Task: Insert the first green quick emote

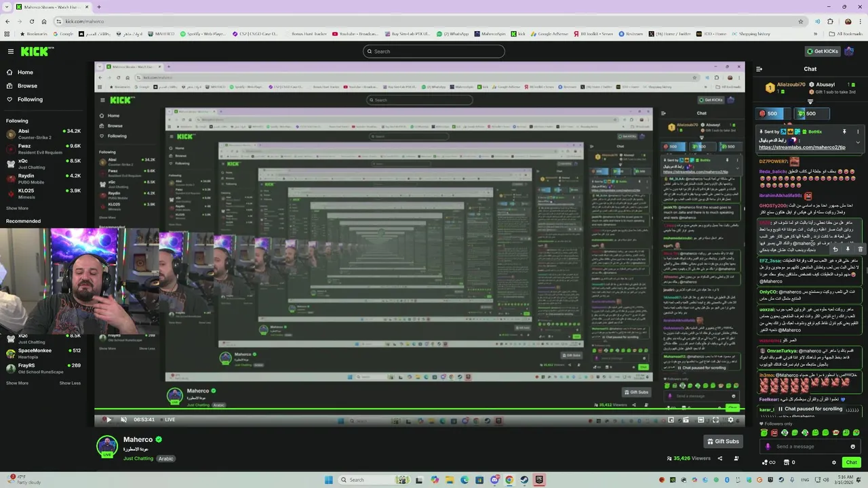Action: 764,433
